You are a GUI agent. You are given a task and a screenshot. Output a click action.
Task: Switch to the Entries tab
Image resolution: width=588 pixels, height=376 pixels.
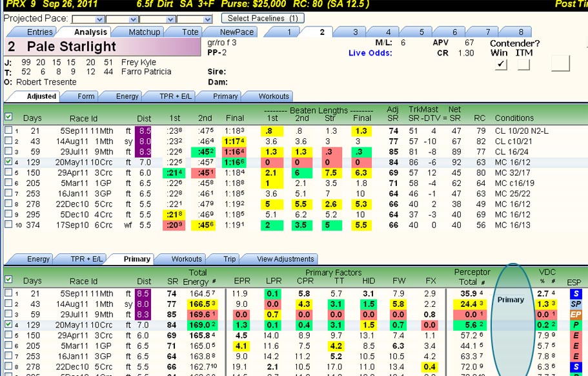coord(34,32)
